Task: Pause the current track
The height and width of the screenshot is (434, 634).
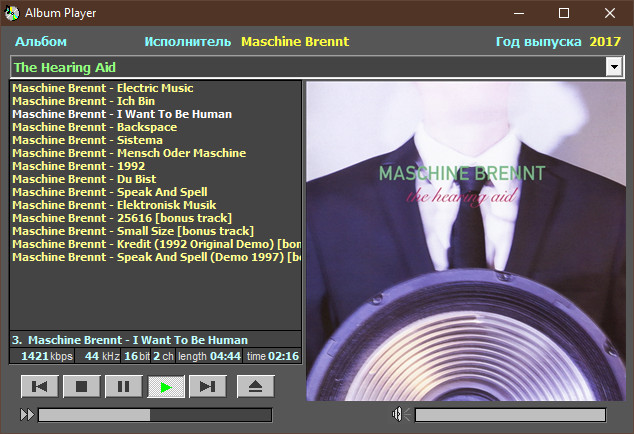Action: 124,386
